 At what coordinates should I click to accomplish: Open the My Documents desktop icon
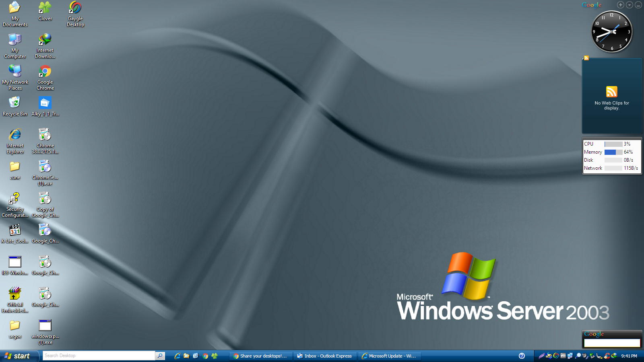click(x=15, y=14)
